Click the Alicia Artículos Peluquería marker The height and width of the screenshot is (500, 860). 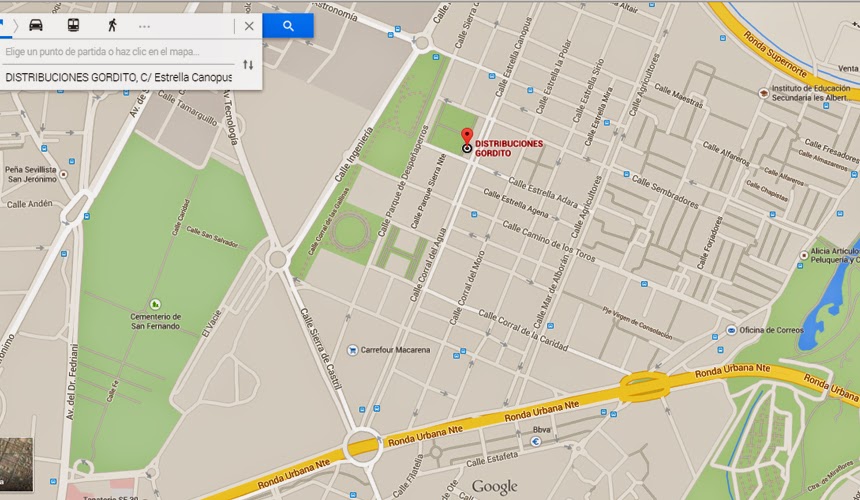[x=804, y=255]
